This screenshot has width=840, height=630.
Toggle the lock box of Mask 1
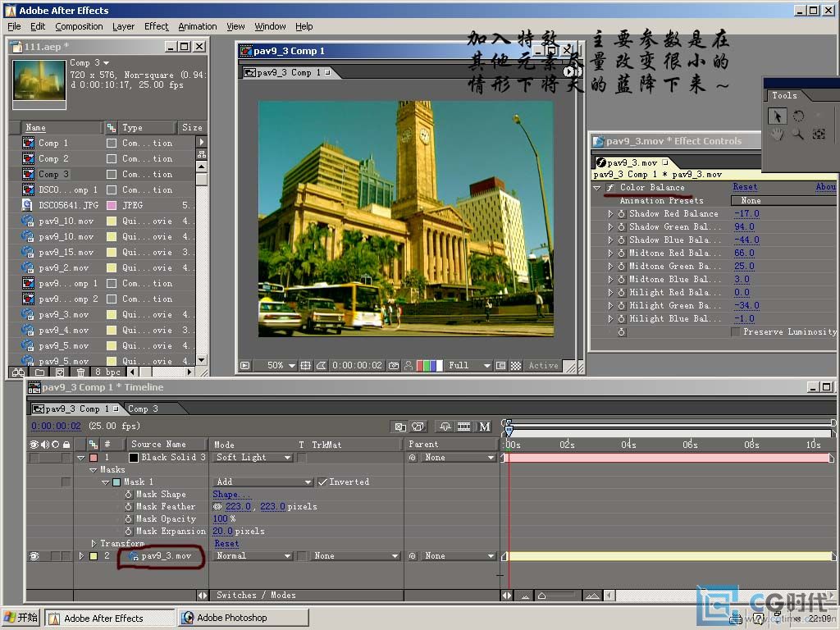66,482
